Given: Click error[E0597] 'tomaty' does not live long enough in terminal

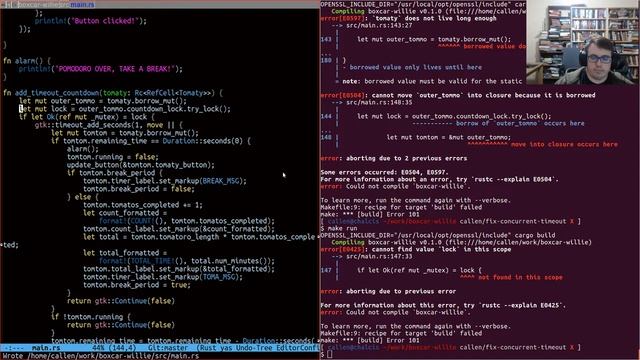Looking at the screenshot, I should pos(408,18).
